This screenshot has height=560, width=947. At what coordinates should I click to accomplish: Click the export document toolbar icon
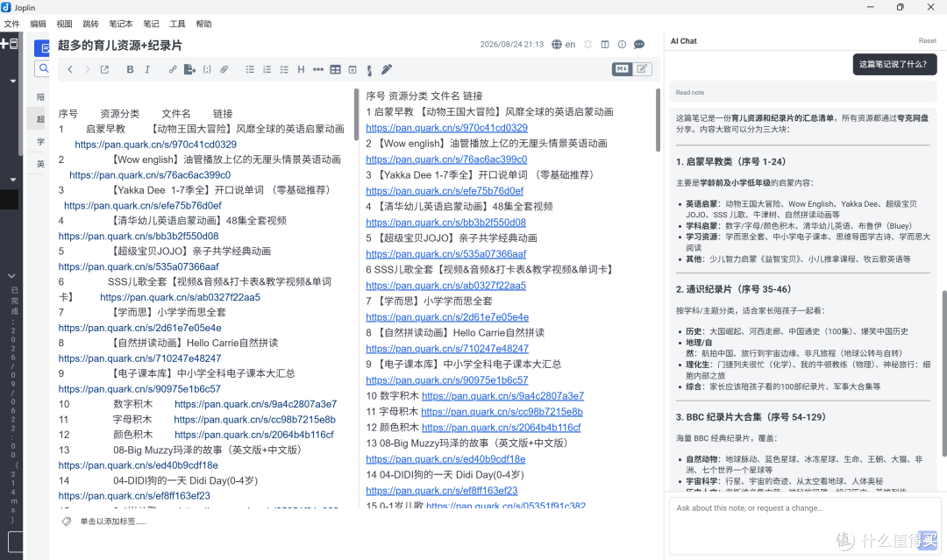[x=189, y=69]
